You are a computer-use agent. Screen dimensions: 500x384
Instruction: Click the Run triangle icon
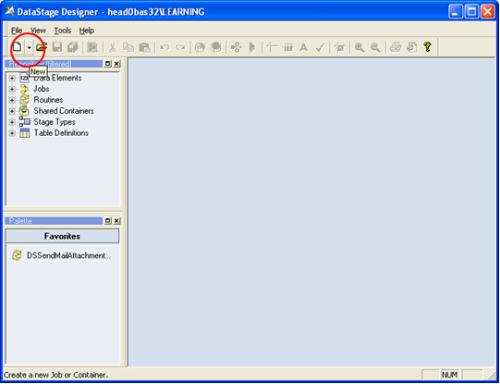point(252,47)
